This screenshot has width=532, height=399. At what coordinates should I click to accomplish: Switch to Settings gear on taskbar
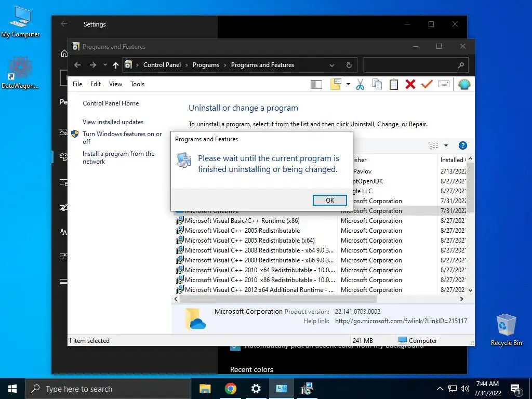point(256,389)
